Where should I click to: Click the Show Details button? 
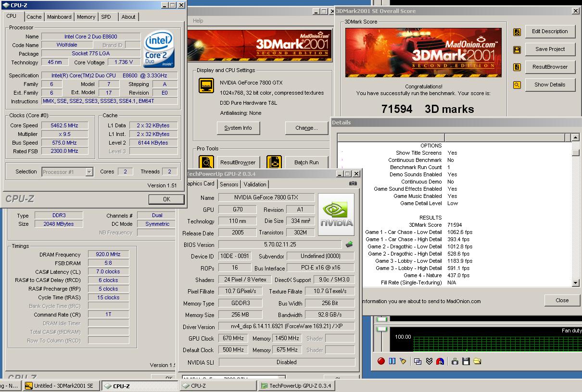pos(550,85)
